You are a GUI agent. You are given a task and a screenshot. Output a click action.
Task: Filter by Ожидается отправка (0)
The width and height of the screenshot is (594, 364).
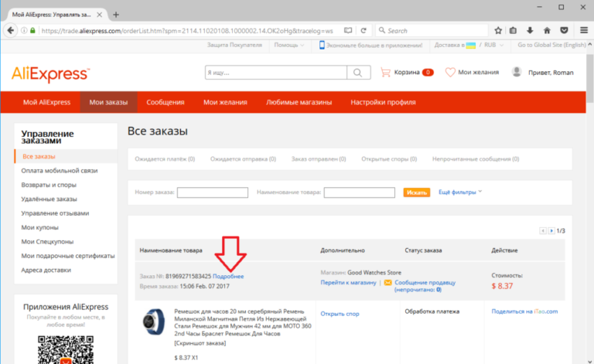(x=243, y=159)
